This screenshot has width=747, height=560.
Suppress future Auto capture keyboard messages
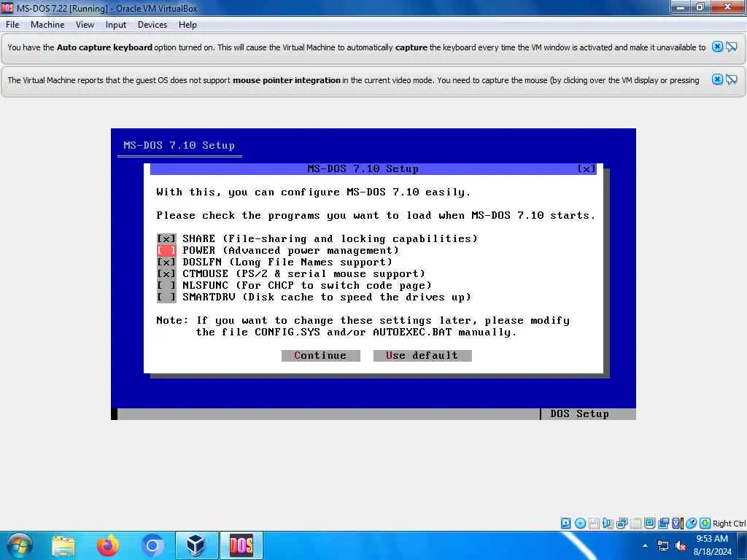click(731, 47)
